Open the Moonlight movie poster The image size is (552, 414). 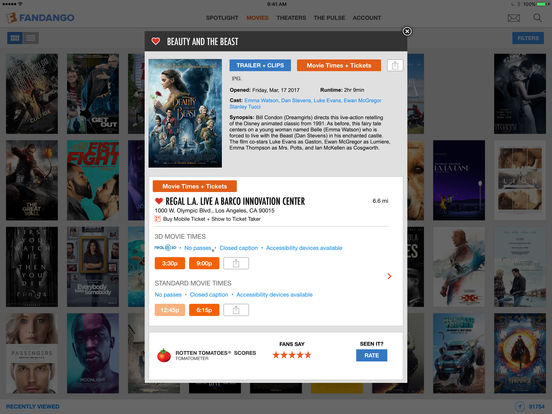[x=93, y=353]
